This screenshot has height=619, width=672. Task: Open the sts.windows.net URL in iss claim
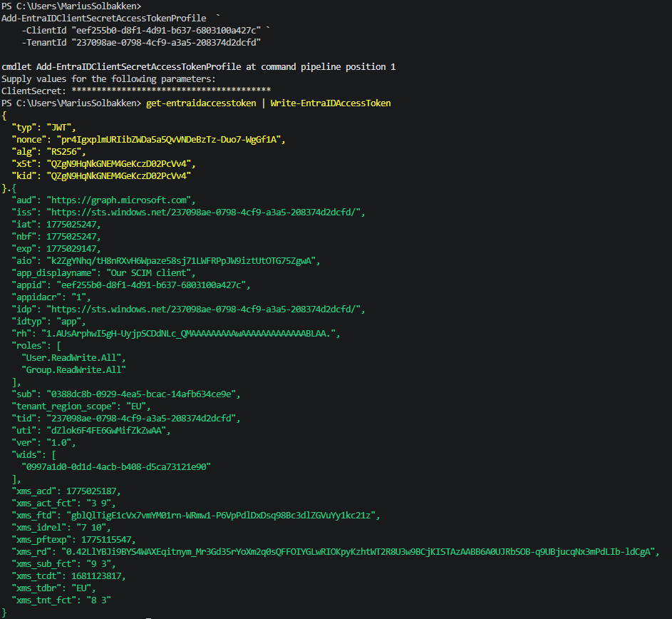point(205,212)
